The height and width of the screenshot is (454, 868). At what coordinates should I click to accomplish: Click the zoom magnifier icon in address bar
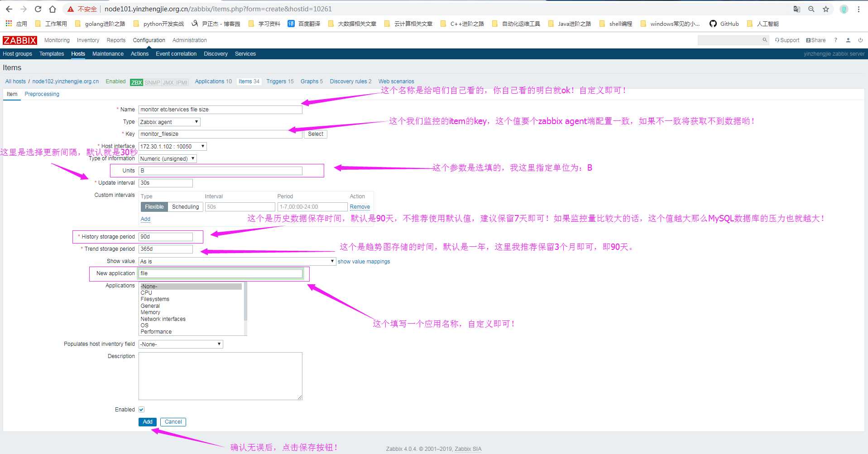pyautogui.click(x=811, y=9)
